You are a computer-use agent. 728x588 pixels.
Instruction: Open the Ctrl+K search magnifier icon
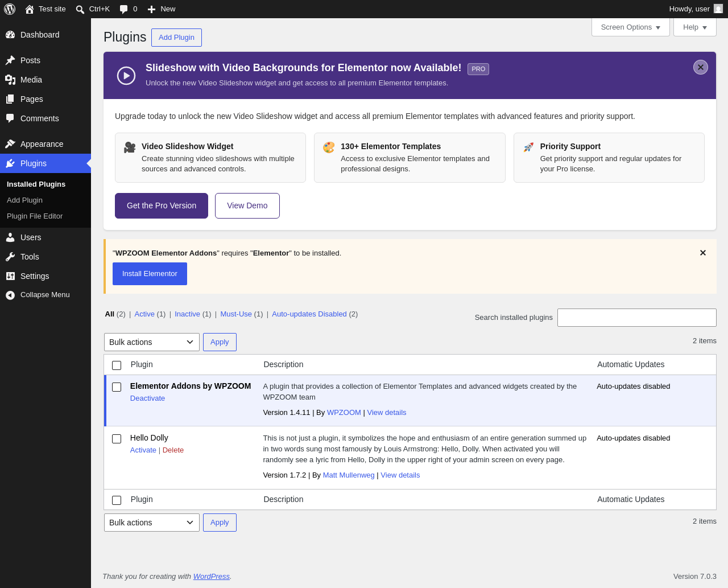[x=80, y=9]
